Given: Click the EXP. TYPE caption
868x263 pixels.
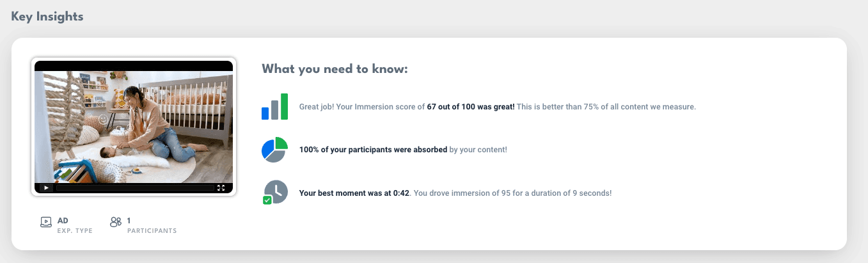Looking at the screenshot, I should 75,231.
